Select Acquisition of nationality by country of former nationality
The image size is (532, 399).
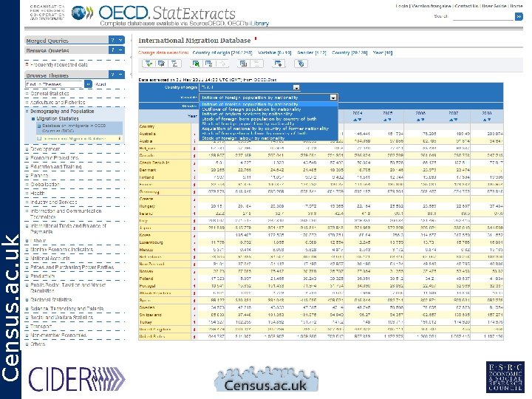[265, 129]
